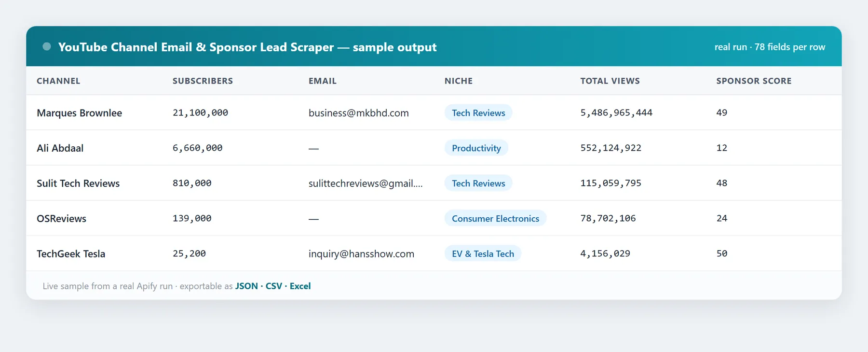Select the EMAIL column header
This screenshot has height=352, width=868.
323,81
